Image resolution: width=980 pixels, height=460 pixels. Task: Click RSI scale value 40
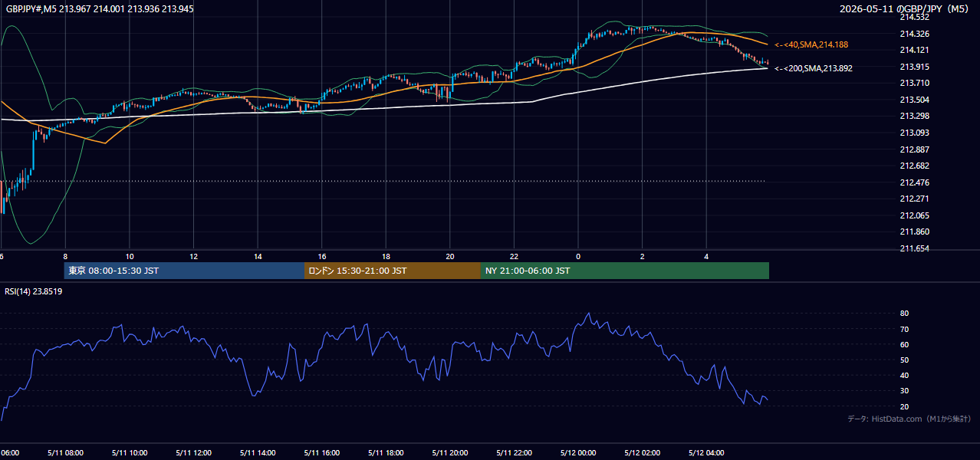904,376
